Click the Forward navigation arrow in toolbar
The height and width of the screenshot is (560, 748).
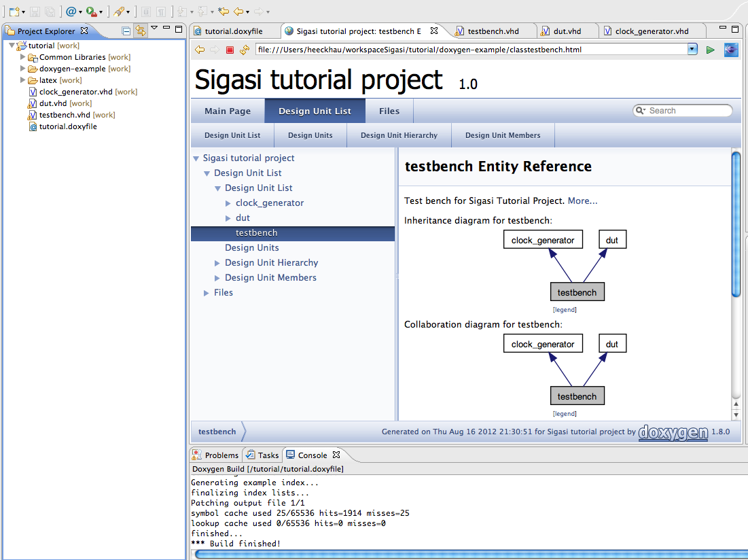[259, 12]
